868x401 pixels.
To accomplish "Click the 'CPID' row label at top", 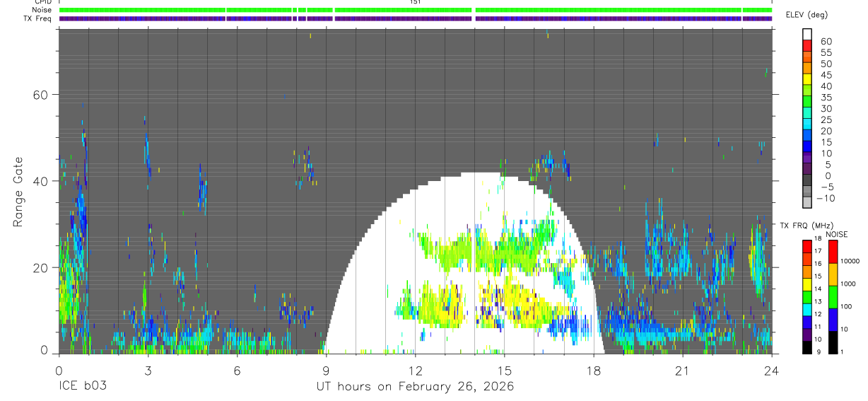I will 42,2.
